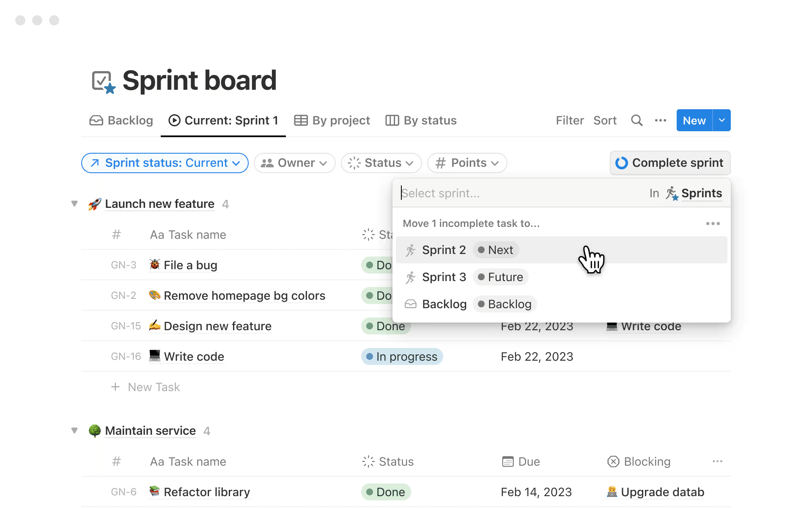Click the blocking icon in the Blocking column header

coord(614,461)
